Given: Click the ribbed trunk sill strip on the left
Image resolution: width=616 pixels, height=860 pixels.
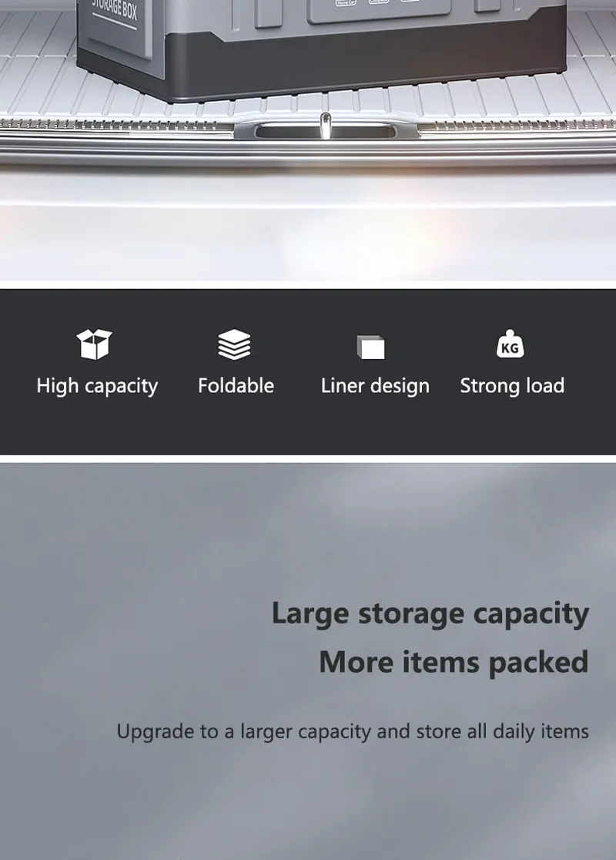Looking at the screenshot, I should [x=116, y=126].
